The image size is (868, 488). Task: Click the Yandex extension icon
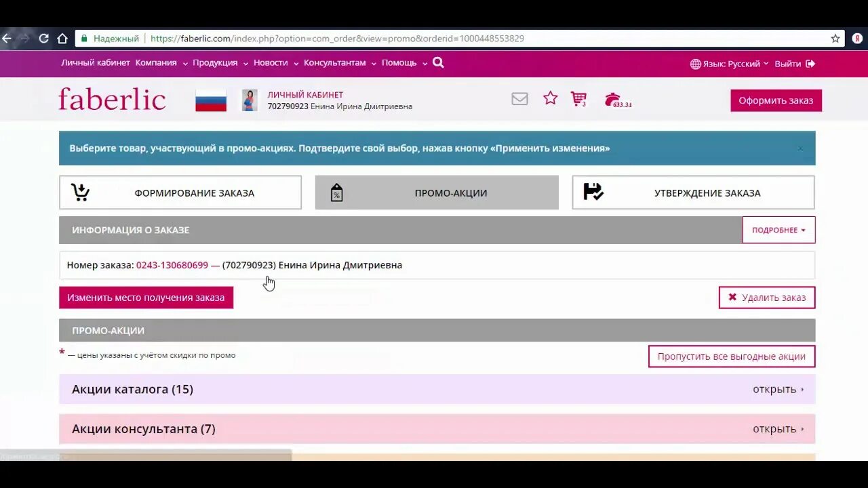point(858,39)
